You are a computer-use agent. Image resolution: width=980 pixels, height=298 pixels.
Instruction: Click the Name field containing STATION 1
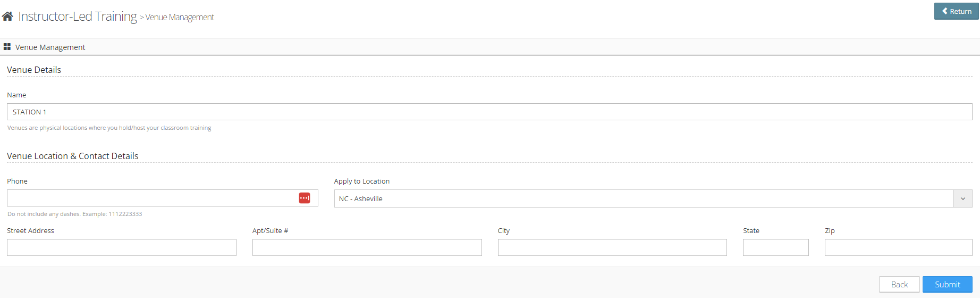point(489,112)
